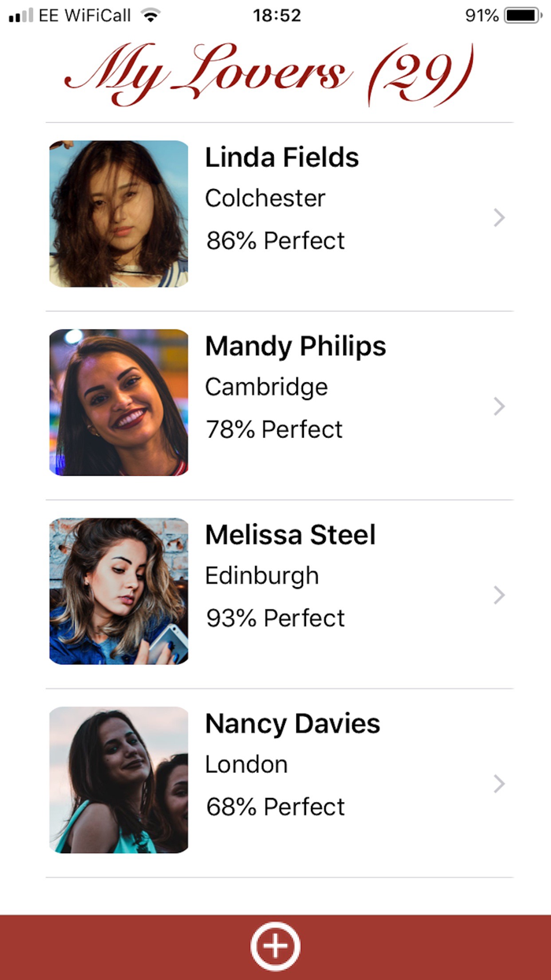Choose the Nancy Davies name
Viewport: 551px width, 980px height.
[x=293, y=724]
